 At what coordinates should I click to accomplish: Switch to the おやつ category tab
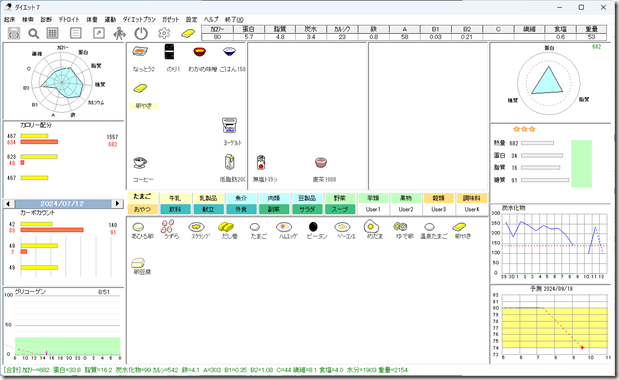143,209
